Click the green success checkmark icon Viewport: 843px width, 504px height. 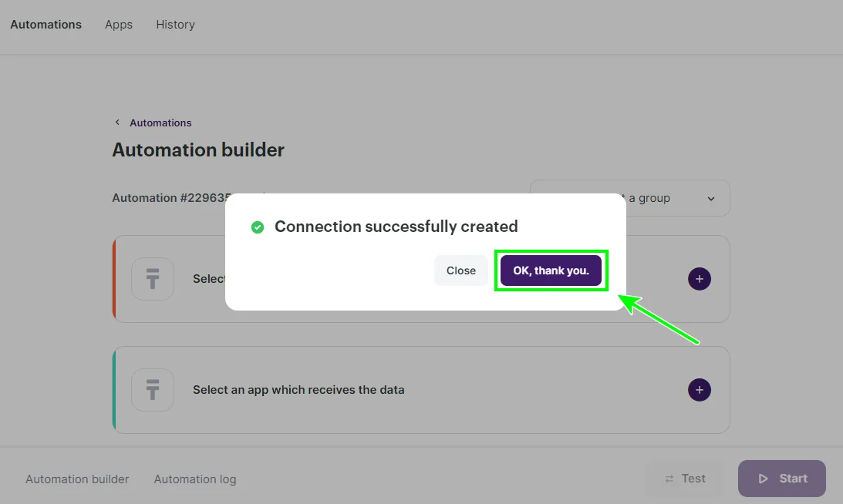(256, 227)
